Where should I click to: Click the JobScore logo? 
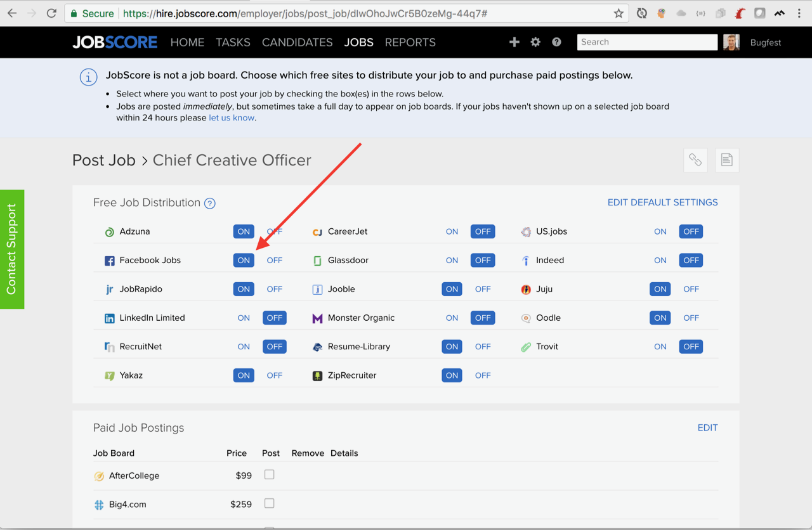(x=115, y=42)
